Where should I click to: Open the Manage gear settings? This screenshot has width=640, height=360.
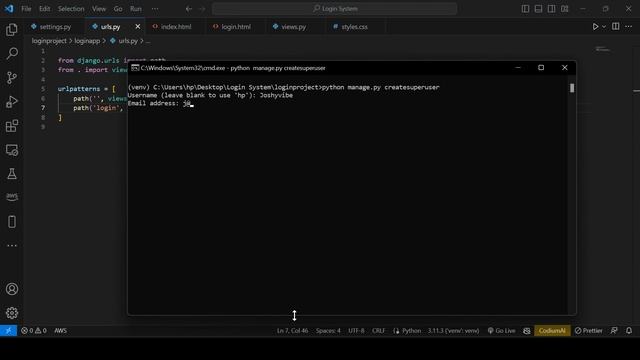pyautogui.click(x=12, y=313)
